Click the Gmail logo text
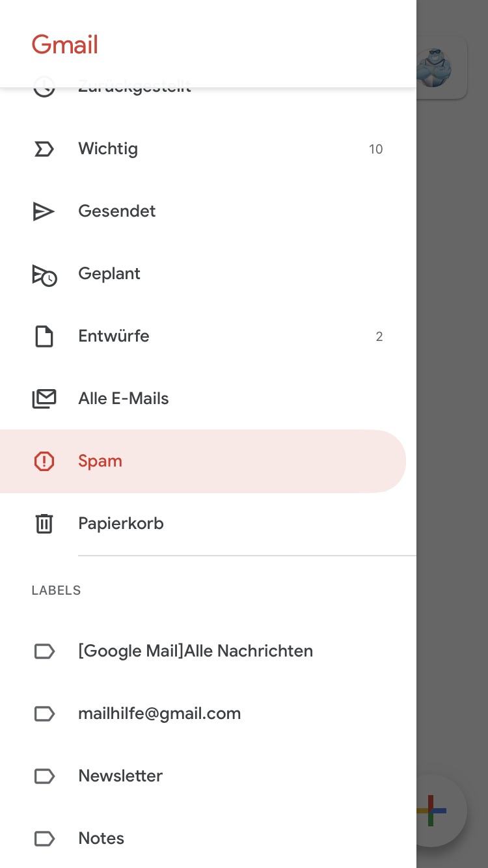This screenshot has width=488, height=868. coord(65,45)
